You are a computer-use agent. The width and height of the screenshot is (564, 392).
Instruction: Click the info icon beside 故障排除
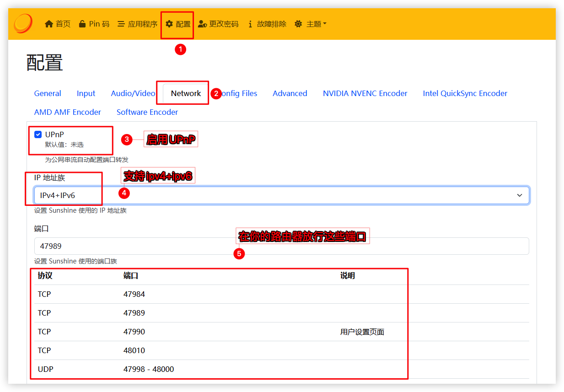coord(250,24)
